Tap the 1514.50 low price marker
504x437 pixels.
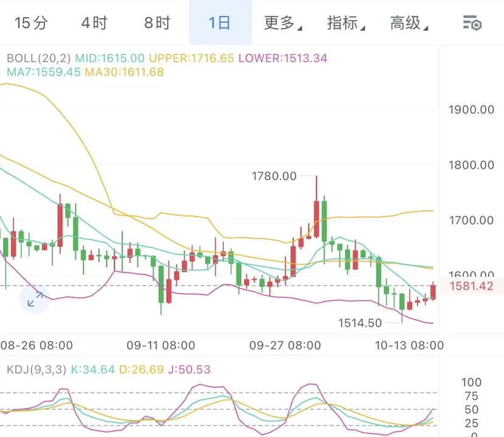(x=360, y=323)
